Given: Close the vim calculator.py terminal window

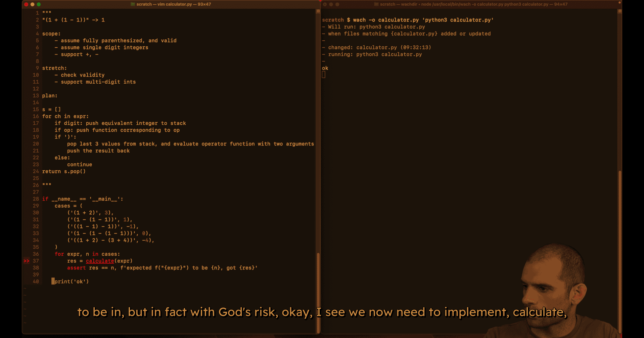Looking at the screenshot, I should pyautogui.click(x=26, y=4).
